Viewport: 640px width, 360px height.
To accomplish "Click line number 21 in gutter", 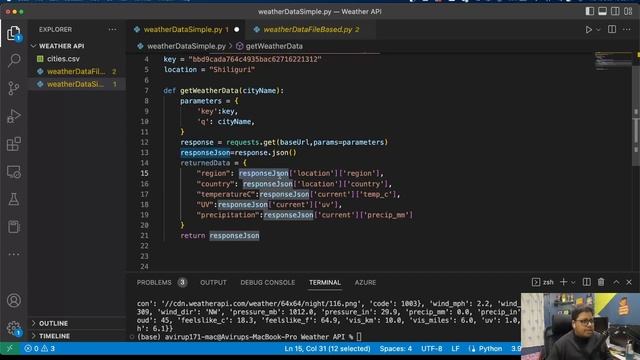I will click(x=144, y=235).
